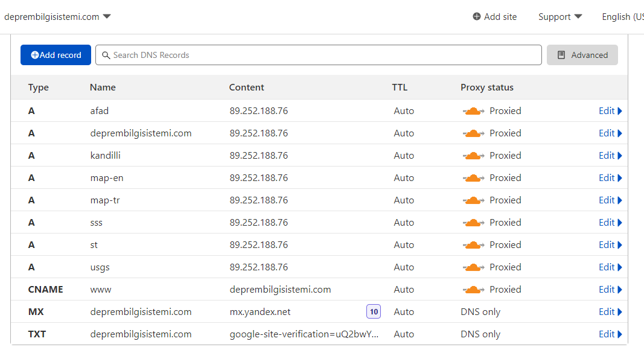
Task: Edit the MX mx.yandex.net record
Action: [x=610, y=312]
